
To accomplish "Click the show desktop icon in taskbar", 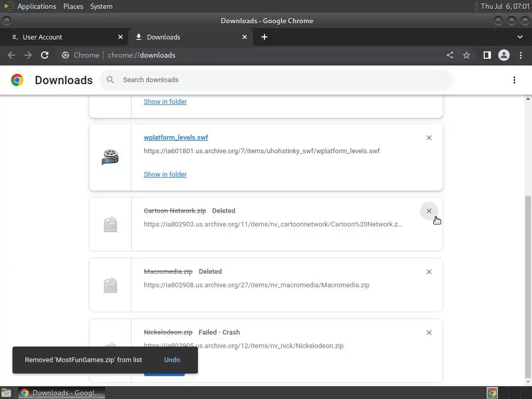I will 6,393.
